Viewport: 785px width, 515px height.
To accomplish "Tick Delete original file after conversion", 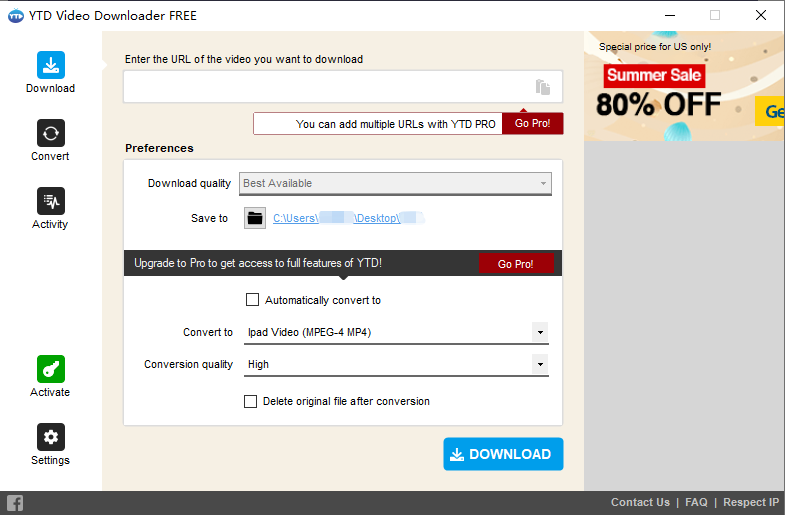I will [x=250, y=401].
